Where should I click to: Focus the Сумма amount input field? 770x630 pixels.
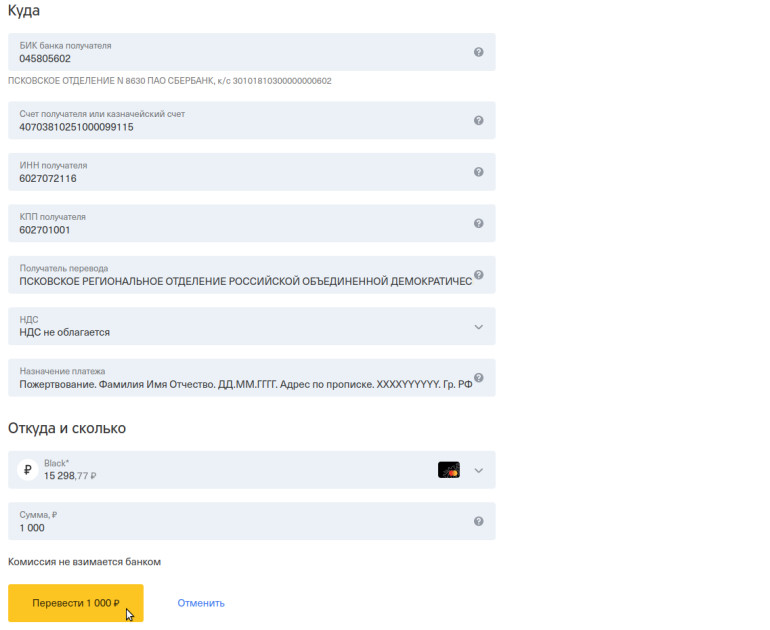pos(251,521)
